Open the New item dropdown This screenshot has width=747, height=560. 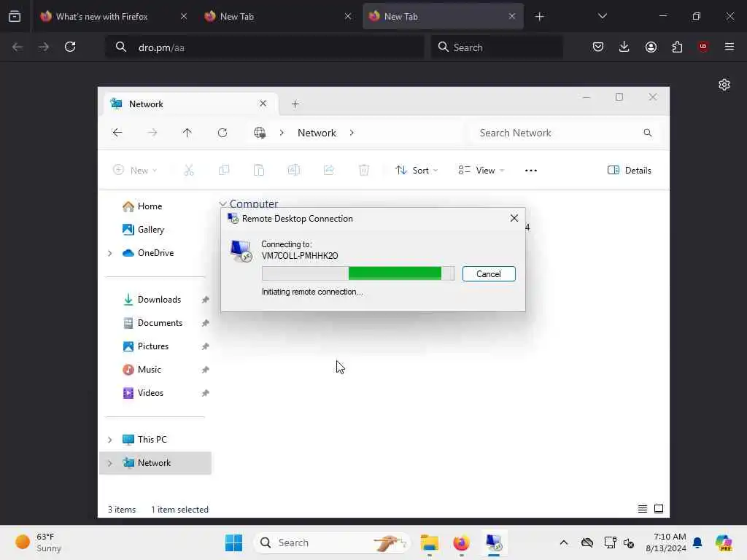coord(135,170)
